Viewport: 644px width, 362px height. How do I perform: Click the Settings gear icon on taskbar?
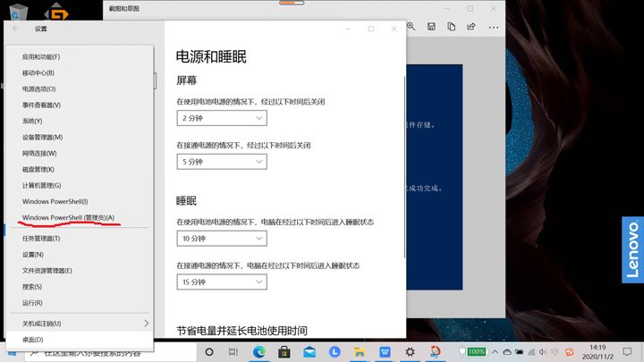[x=410, y=352]
